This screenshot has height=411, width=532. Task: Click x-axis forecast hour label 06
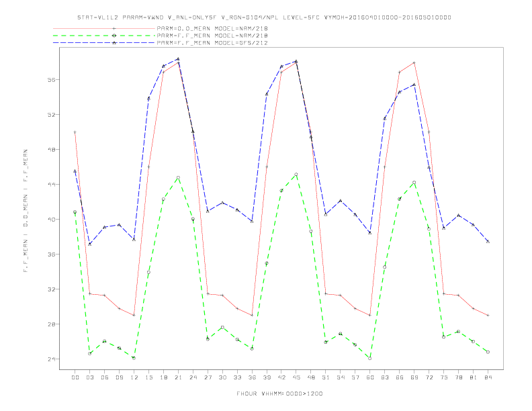point(105,377)
